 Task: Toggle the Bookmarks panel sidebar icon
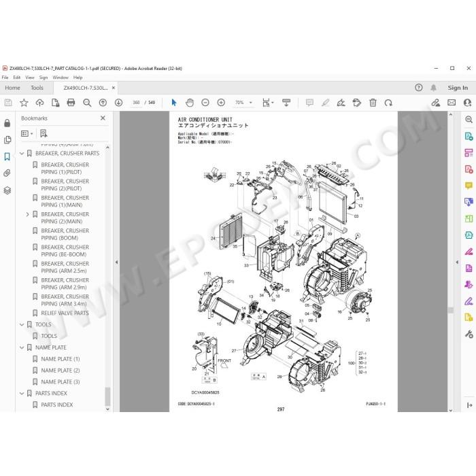(x=7, y=156)
